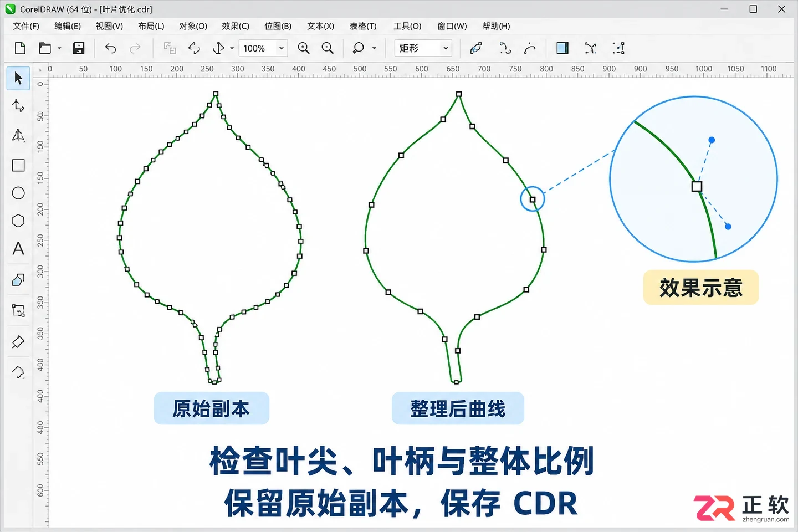Expand the 矩形 shape dropdown
This screenshot has height=532, width=798.
(446, 48)
